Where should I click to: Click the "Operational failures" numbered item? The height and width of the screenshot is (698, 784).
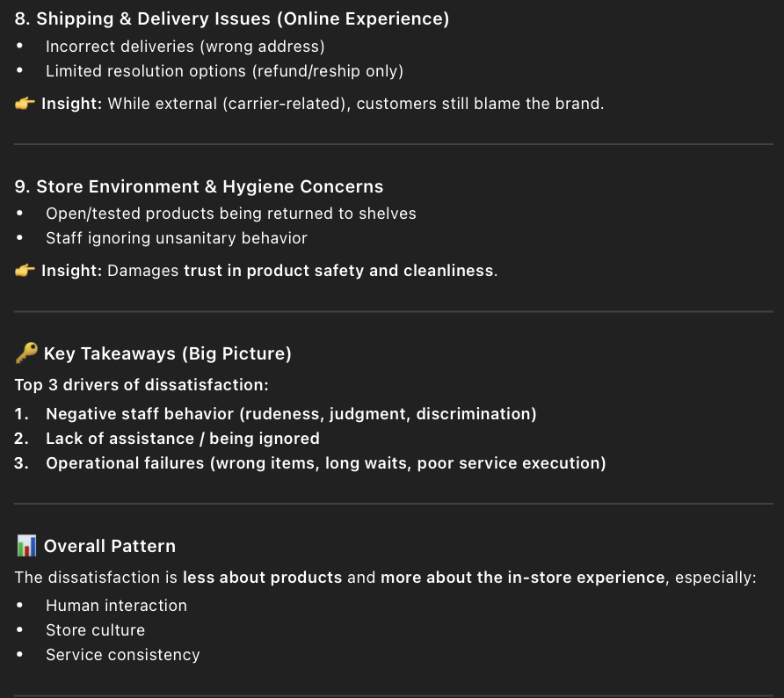click(325, 463)
